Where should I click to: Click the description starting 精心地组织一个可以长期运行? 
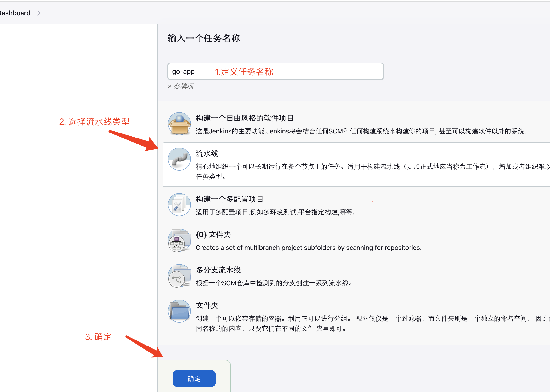pyautogui.click(x=373, y=171)
